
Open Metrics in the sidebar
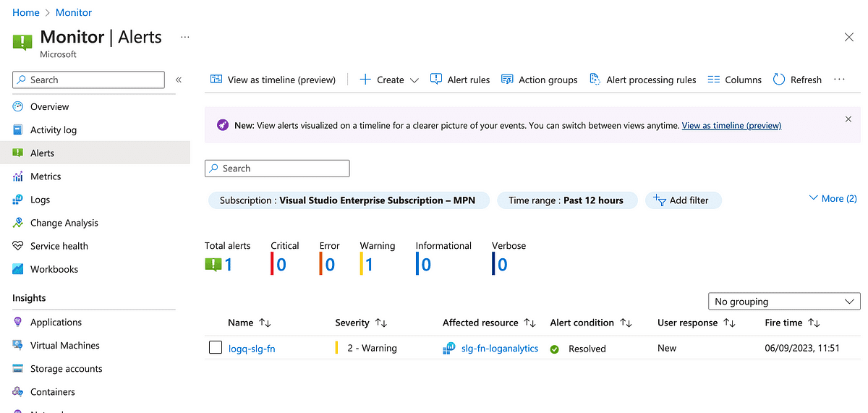point(46,176)
